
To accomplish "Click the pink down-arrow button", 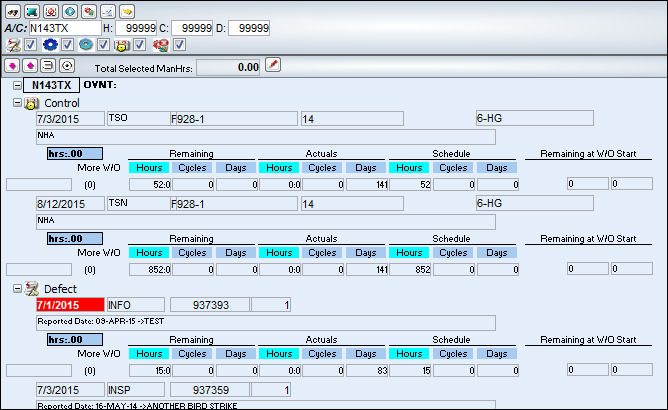I will 12,66.
